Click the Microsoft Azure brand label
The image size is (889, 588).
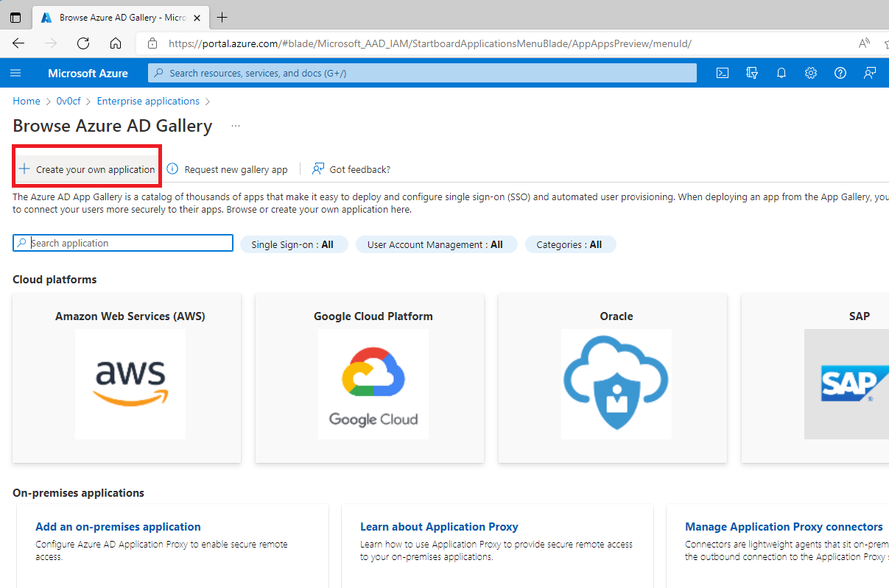pos(88,73)
